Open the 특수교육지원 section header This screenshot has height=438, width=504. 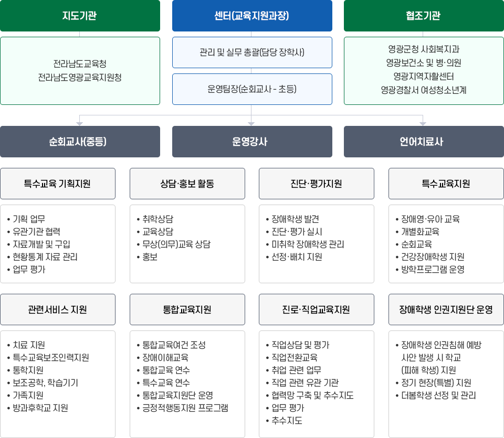click(446, 183)
